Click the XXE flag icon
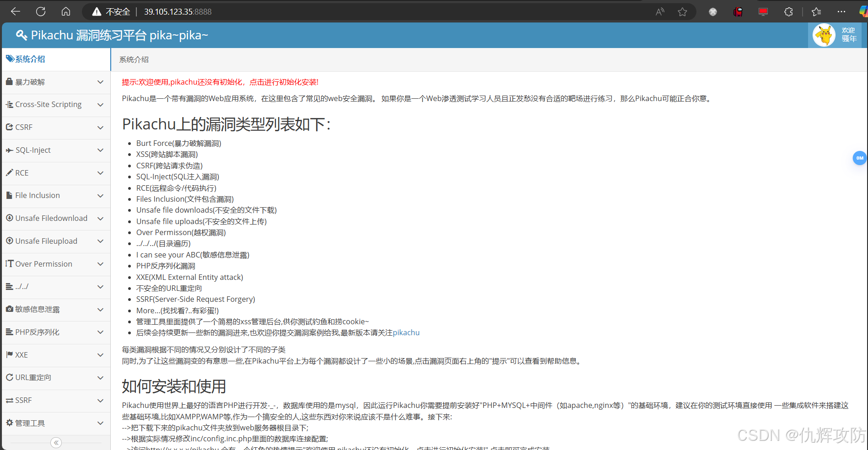Screen dimensions: 868x450 [9, 354]
